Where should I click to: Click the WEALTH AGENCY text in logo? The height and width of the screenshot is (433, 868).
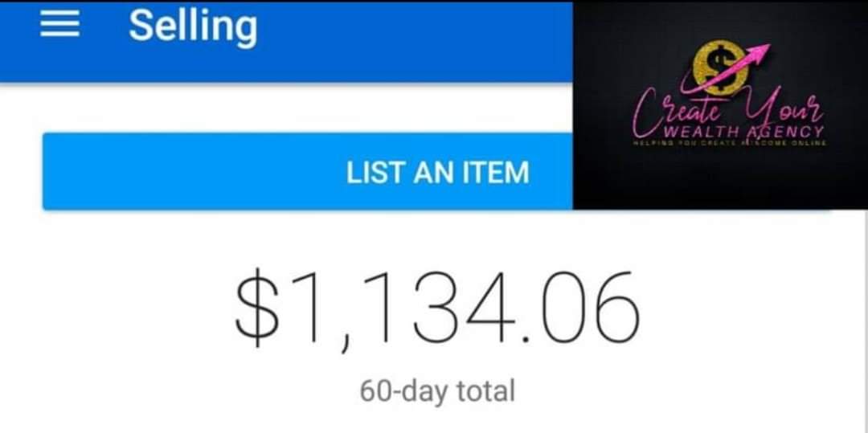[x=743, y=132]
